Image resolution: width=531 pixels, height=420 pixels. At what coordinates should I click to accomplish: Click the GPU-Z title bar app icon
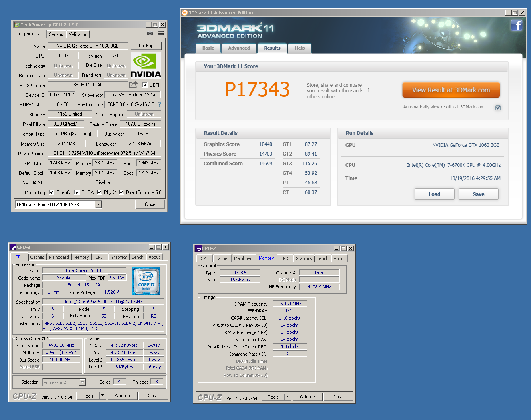[17, 25]
